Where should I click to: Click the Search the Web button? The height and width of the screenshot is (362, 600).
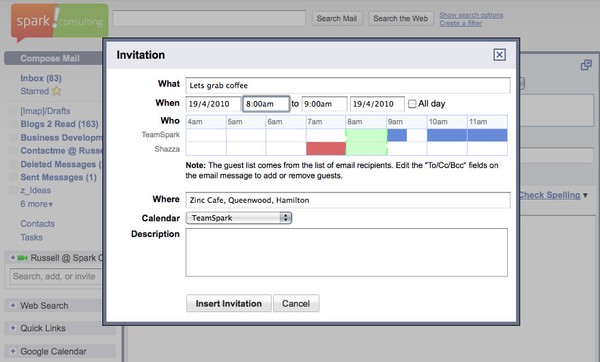(x=401, y=18)
